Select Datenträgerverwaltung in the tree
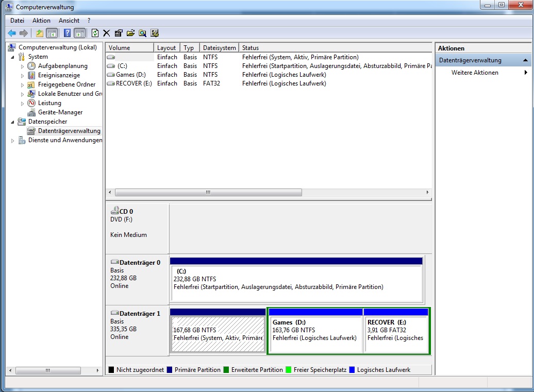Viewport: 534px width, 392px height. click(x=69, y=131)
